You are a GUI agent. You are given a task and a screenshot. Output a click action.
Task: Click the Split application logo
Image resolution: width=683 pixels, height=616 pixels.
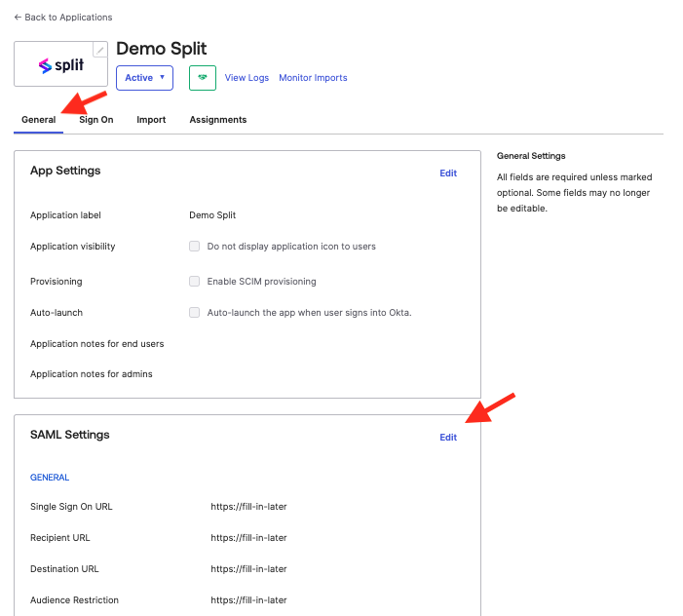60,65
